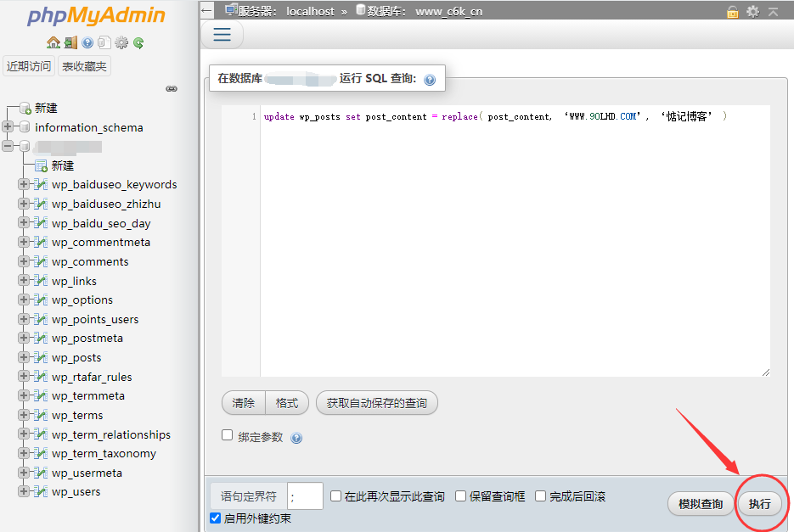Click the collapse top bar arrow icon
Screen dimensions: 794x532
click(773, 12)
